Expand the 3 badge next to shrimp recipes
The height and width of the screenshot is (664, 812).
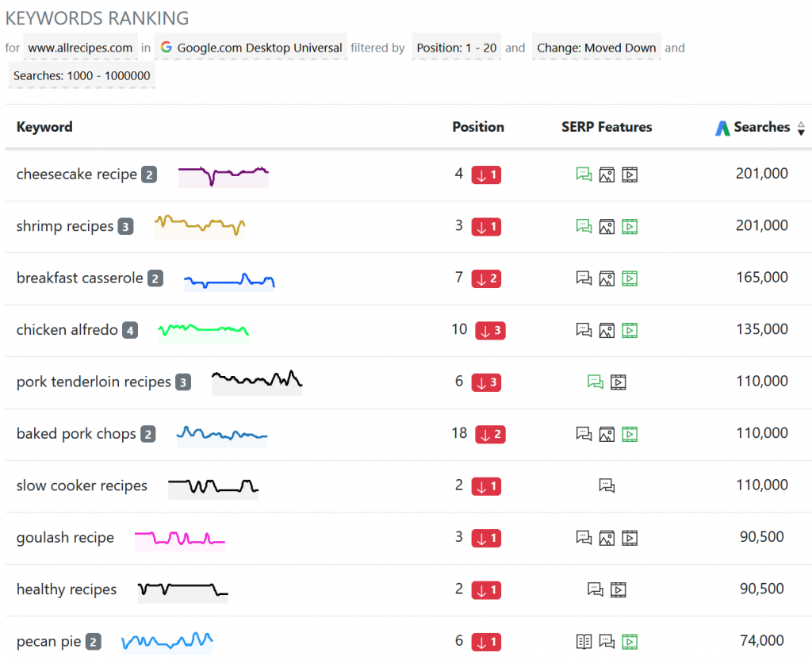click(125, 226)
